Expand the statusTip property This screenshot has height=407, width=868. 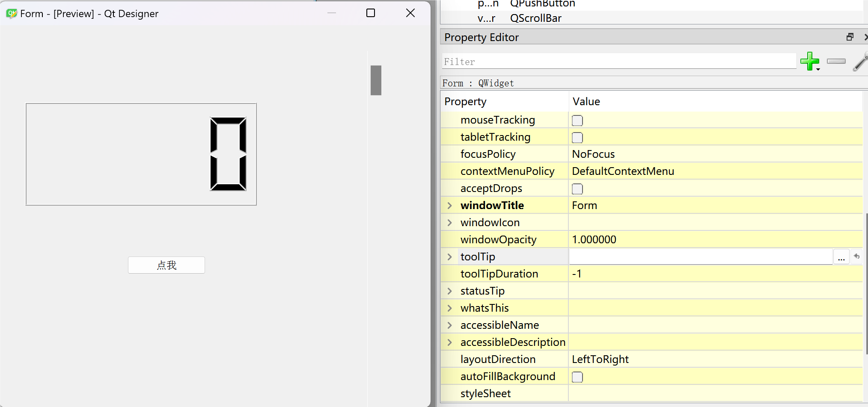pyautogui.click(x=449, y=291)
